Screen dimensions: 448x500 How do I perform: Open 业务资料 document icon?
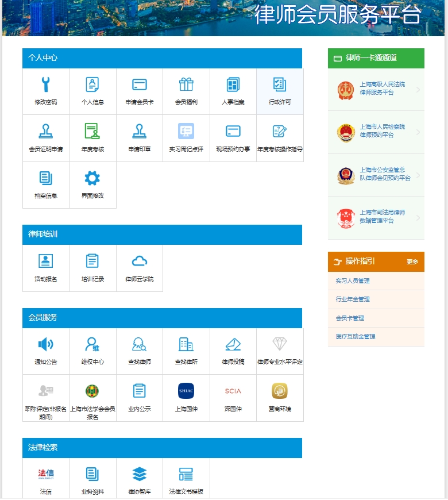tap(92, 474)
